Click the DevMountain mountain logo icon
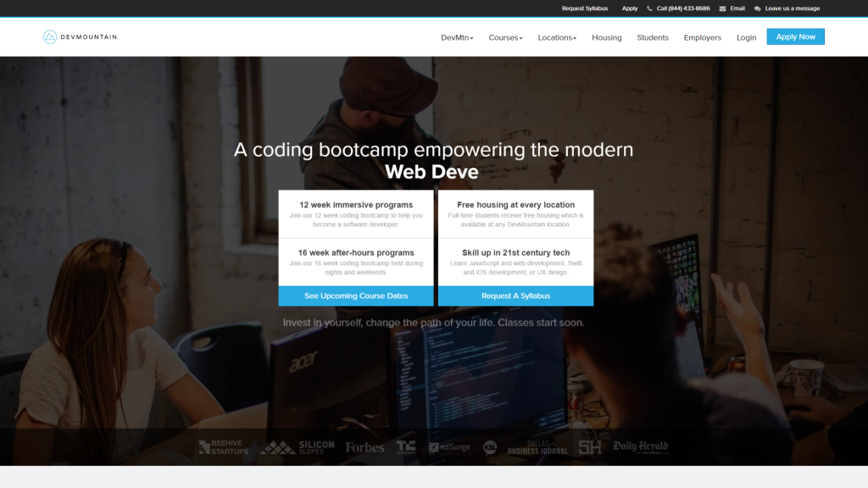The height and width of the screenshot is (488, 868). coord(50,36)
